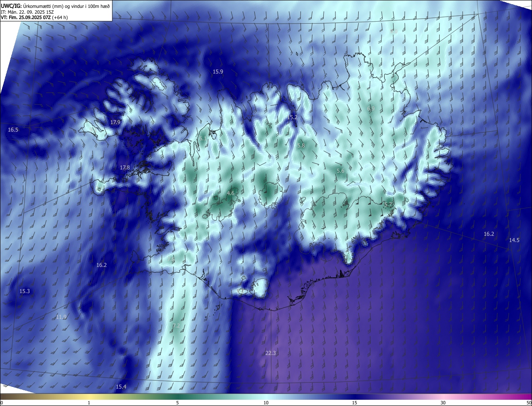Click the 17.8 value label
Image resolution: width=532 pixels, height=406 pixels.
pos(125,167)
